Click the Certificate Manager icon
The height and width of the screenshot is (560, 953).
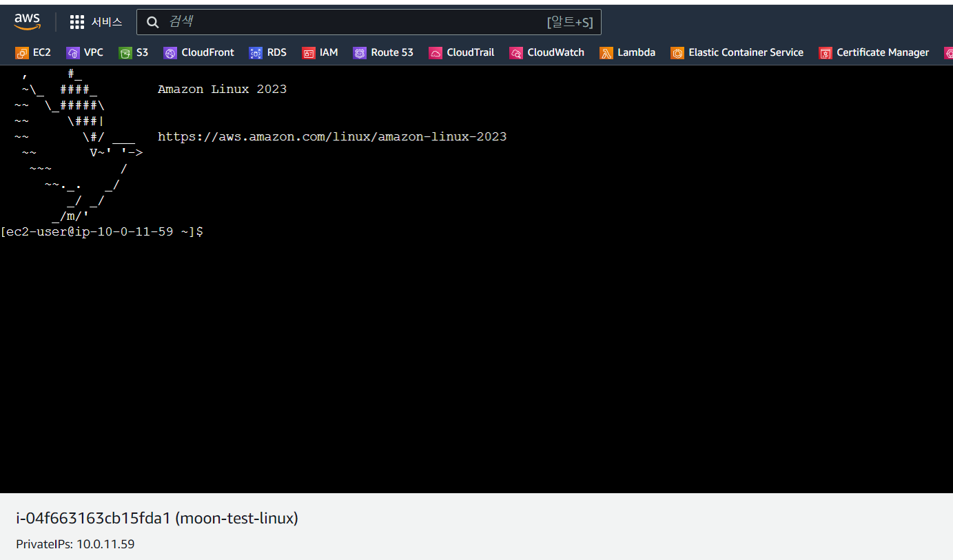click(826, 52)
